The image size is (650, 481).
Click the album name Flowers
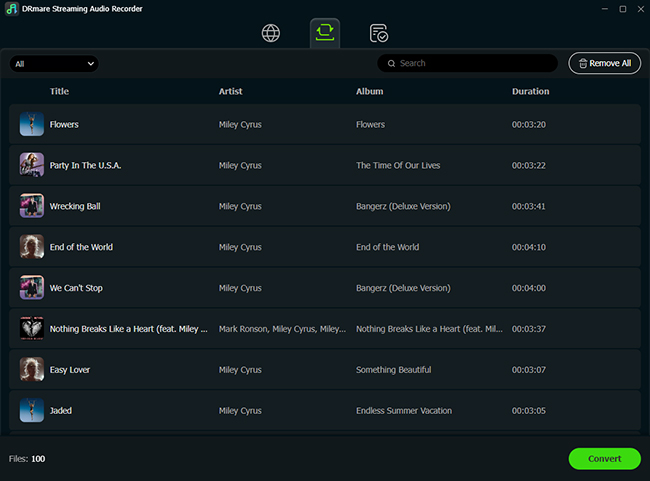tap(370, 124)
